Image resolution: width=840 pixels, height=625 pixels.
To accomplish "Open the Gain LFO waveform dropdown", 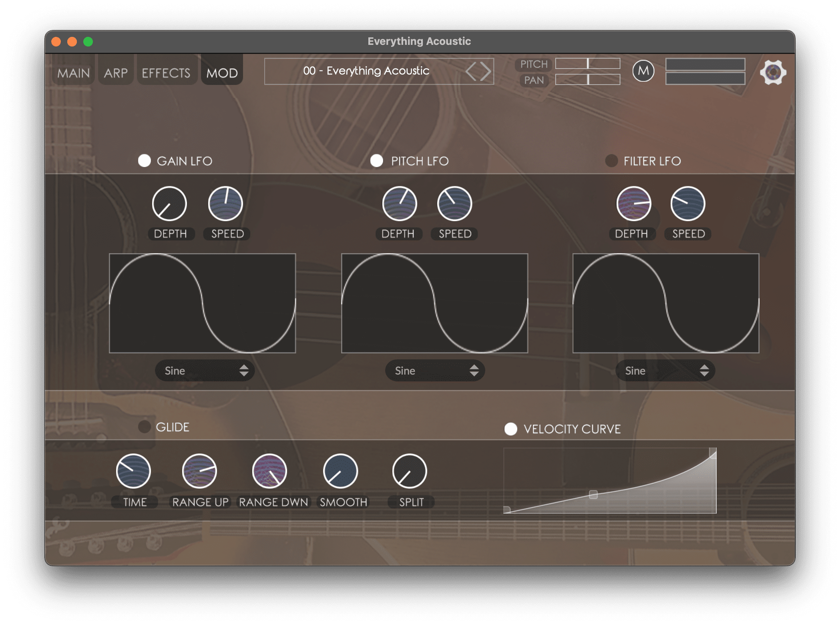I will 205,371.
